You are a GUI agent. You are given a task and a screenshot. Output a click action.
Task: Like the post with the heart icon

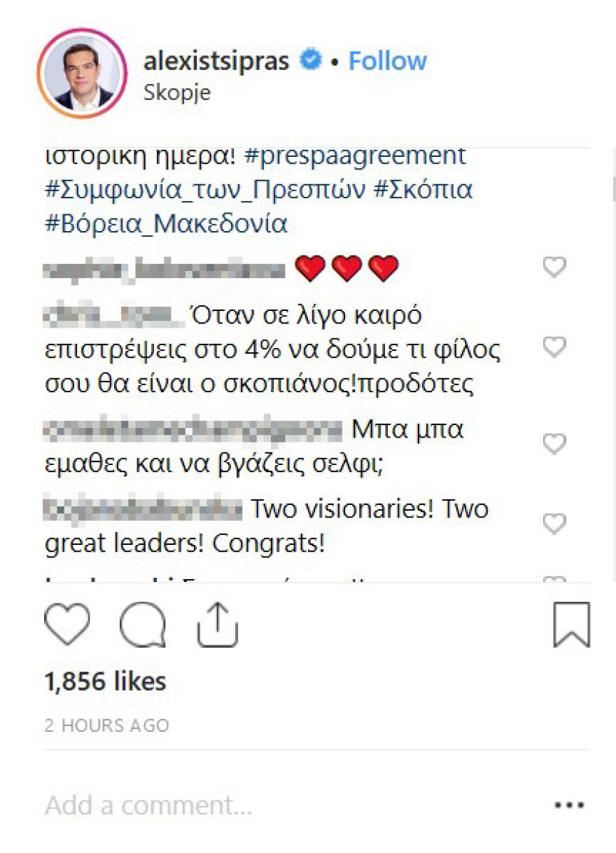tap(68, 625)
